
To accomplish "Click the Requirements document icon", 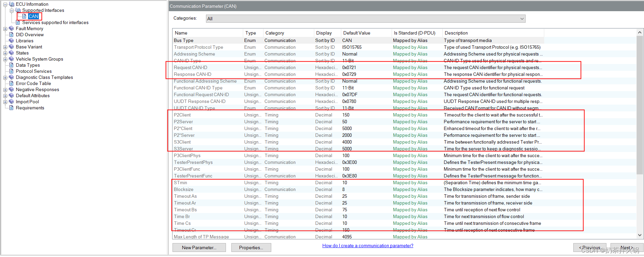I will [x=11, y=108].
